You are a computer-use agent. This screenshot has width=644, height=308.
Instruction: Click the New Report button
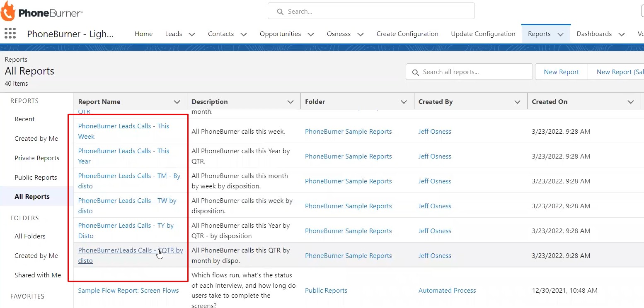pyautogui.click(x=561, y=72)
